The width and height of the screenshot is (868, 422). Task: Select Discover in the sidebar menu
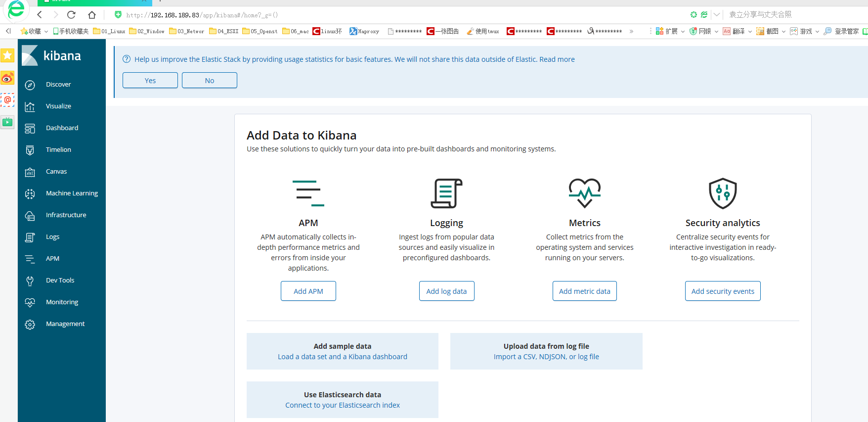[x=58, y=85]
